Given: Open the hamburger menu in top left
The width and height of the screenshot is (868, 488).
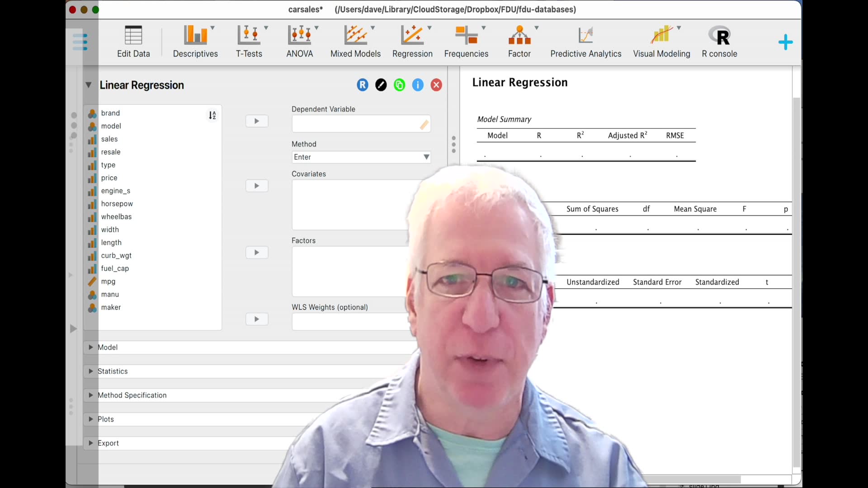Looking at the screenshot, I should (x=80, y=41).
